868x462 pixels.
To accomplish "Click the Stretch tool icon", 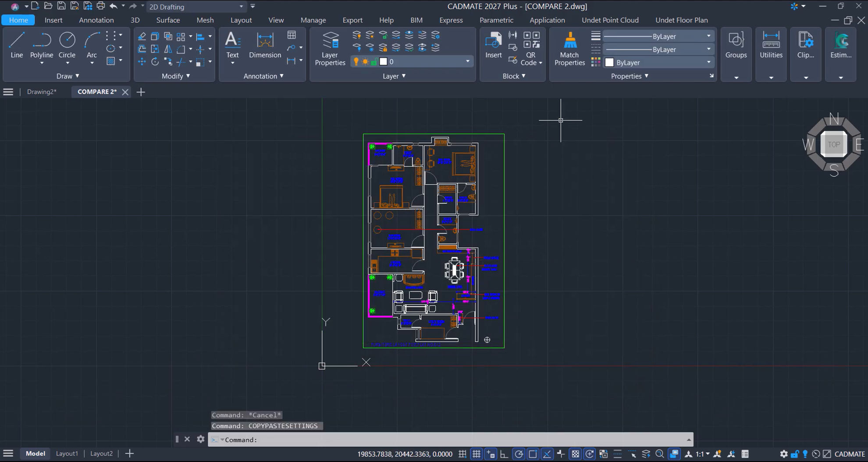I will pos(155,49).
